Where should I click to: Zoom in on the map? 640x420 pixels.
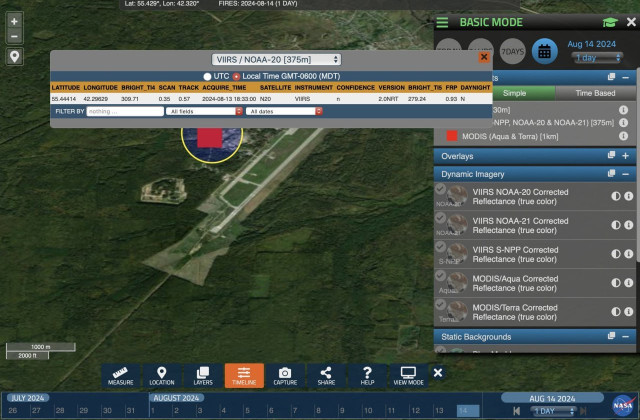[x=14, y=20]
